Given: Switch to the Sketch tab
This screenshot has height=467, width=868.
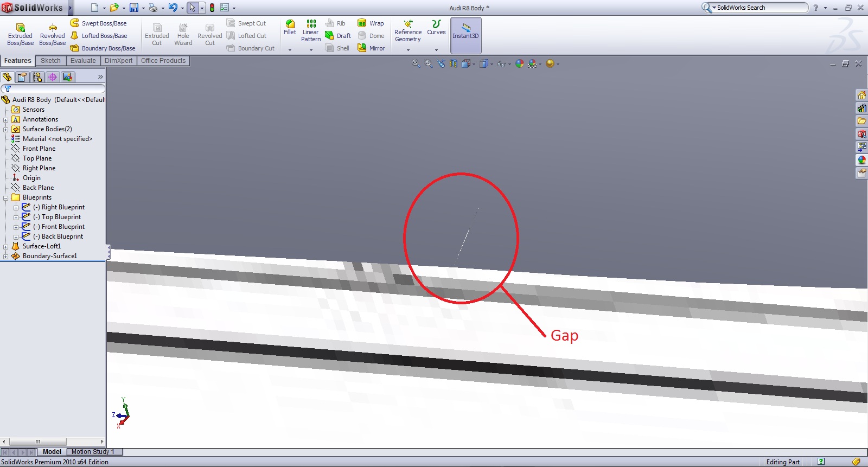Looking at the screenshot, I should point(50,61).
